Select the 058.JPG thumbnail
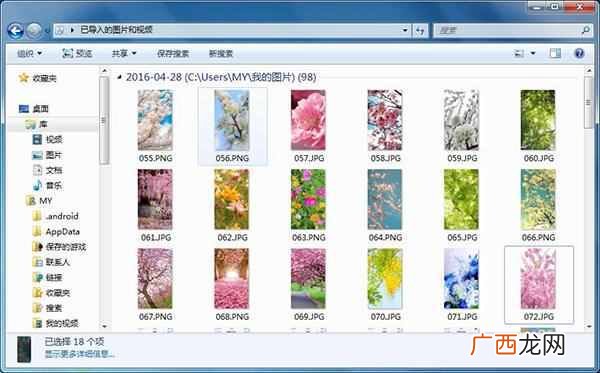The height and width of the screenshot is (373, 600). coord(385,120)
